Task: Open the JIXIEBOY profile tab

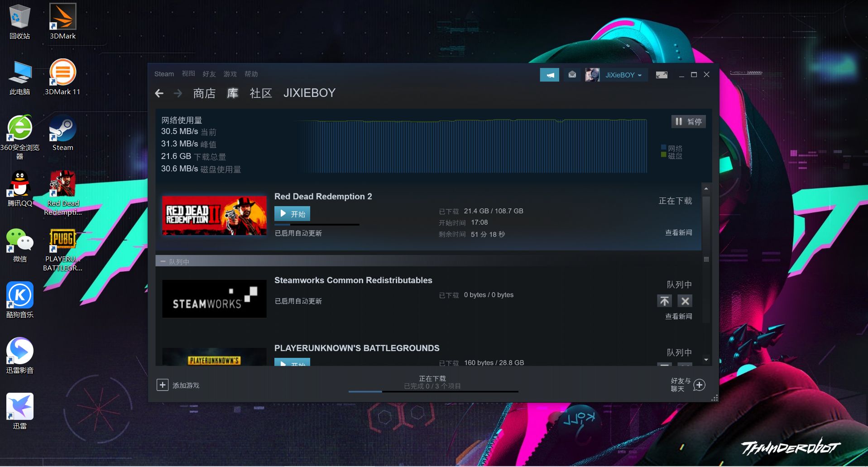Action: (309, 93)
